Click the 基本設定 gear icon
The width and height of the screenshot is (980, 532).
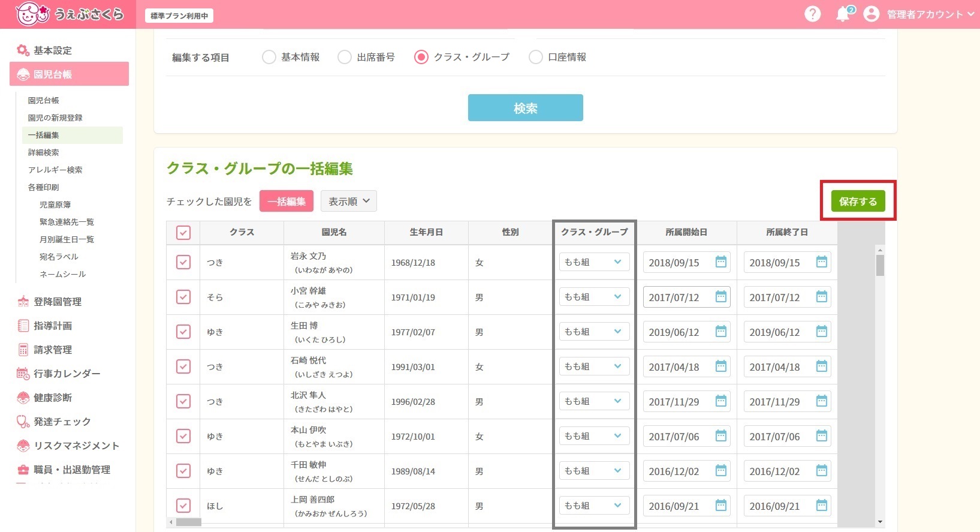(23, 50)
